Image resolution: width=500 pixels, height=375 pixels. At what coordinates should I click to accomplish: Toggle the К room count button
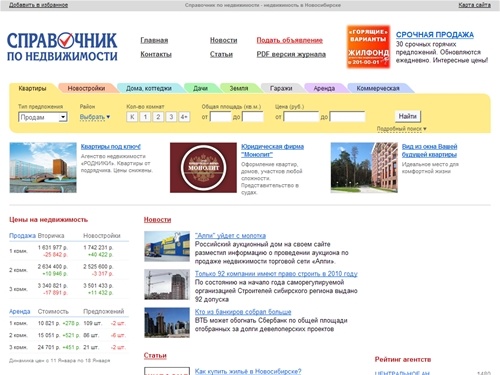click(x=132, y=117)
